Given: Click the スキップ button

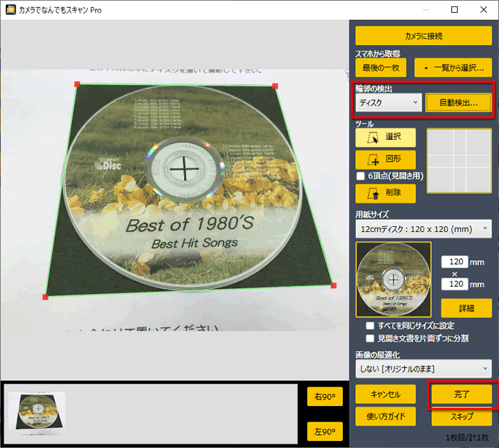Looking at the screenshot, I should point(461,417).
